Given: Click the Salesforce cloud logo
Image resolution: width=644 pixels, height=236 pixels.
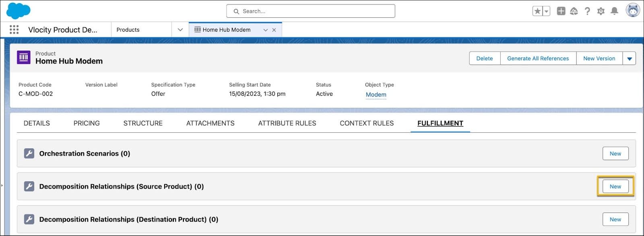Looking at the screenshot, I should coord(18,11).
